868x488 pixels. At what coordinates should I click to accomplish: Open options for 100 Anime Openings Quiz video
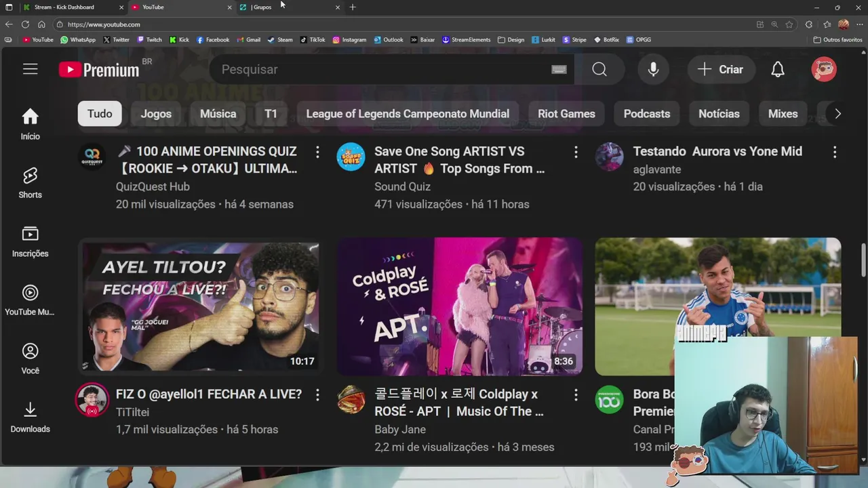(317, 152)
